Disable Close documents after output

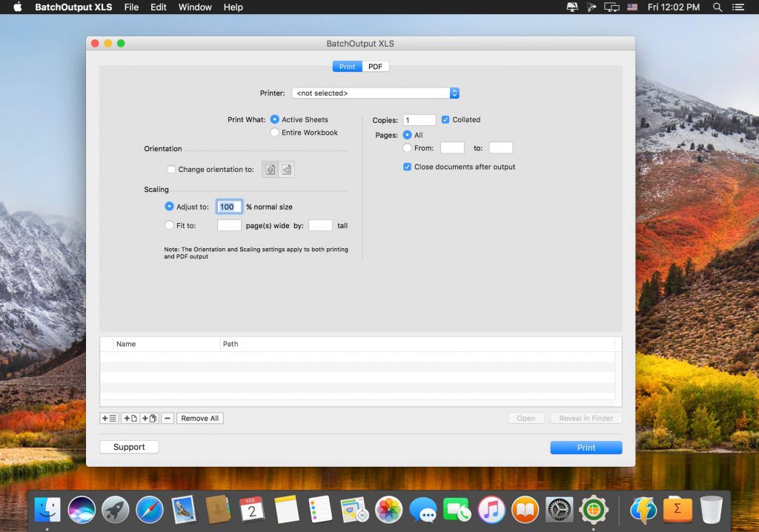pyautogui.click(x=407, y=167)
